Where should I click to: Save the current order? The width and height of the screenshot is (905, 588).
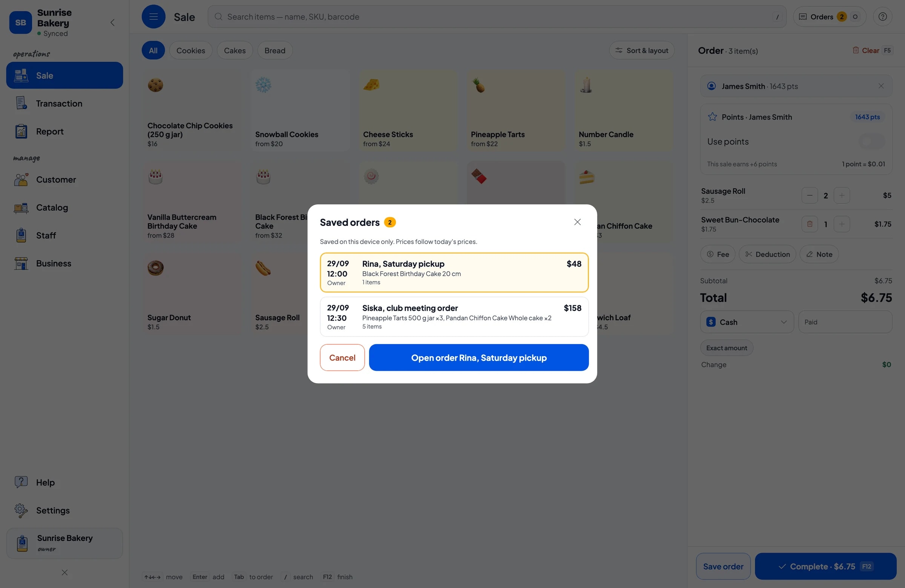723,566
